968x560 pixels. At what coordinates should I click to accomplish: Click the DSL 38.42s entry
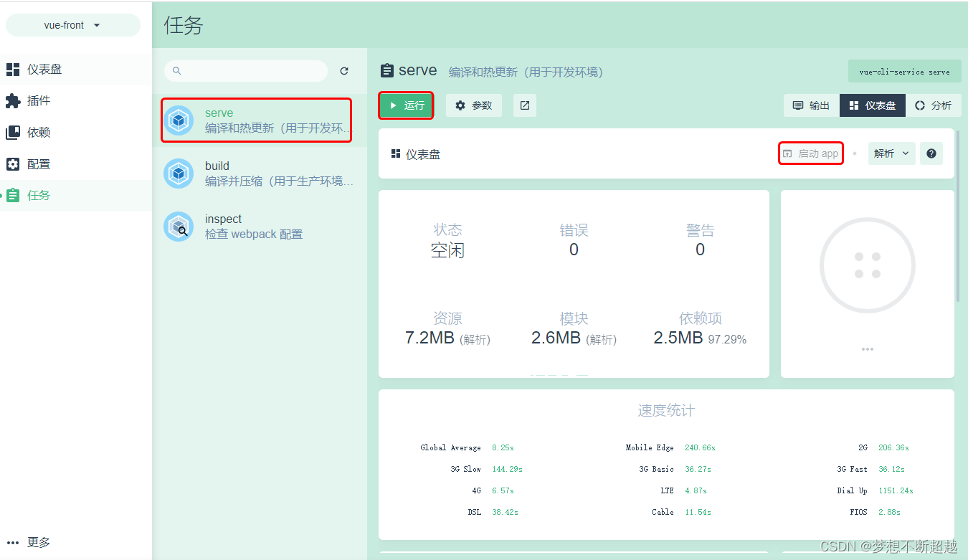click(493, 512)
